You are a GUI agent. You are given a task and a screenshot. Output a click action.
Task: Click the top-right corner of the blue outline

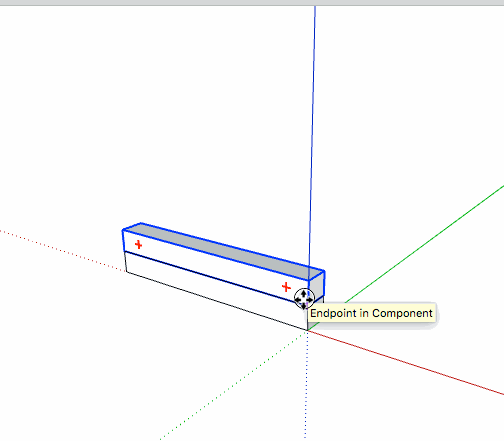click(324, 272)
